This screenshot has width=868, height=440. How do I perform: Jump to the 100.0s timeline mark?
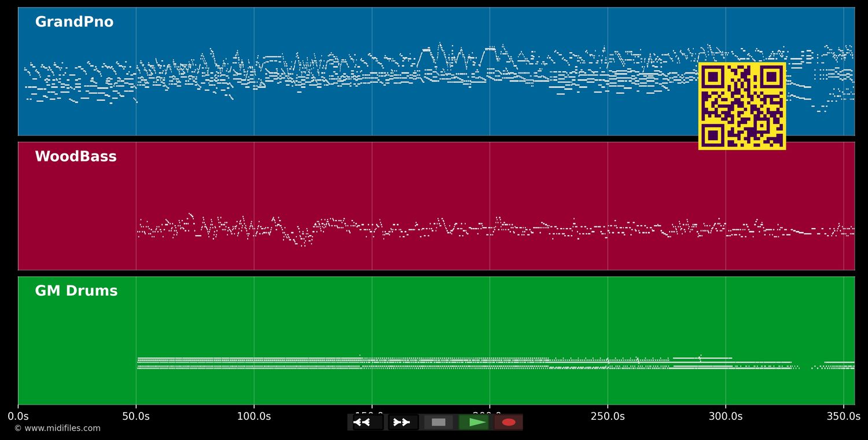point(254,416)
